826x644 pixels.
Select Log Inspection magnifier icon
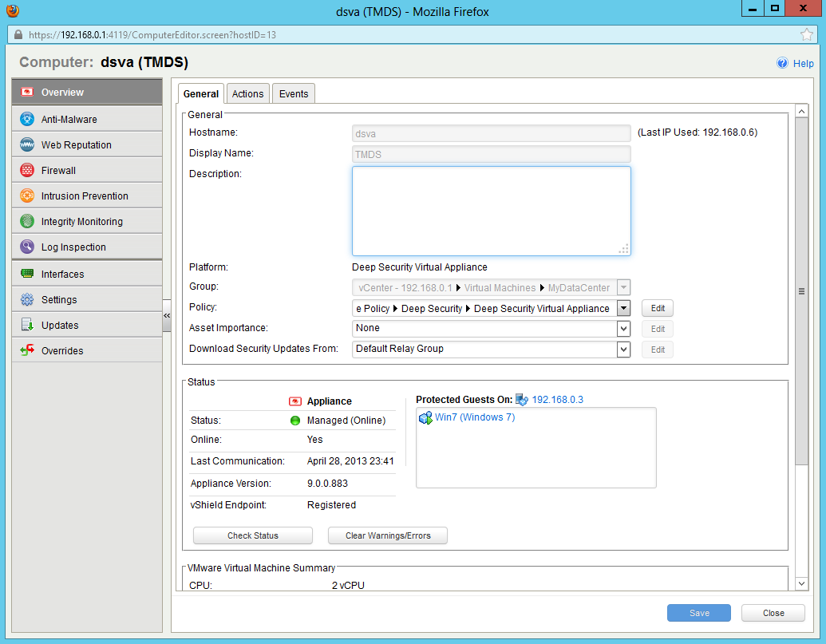point(27,247)
